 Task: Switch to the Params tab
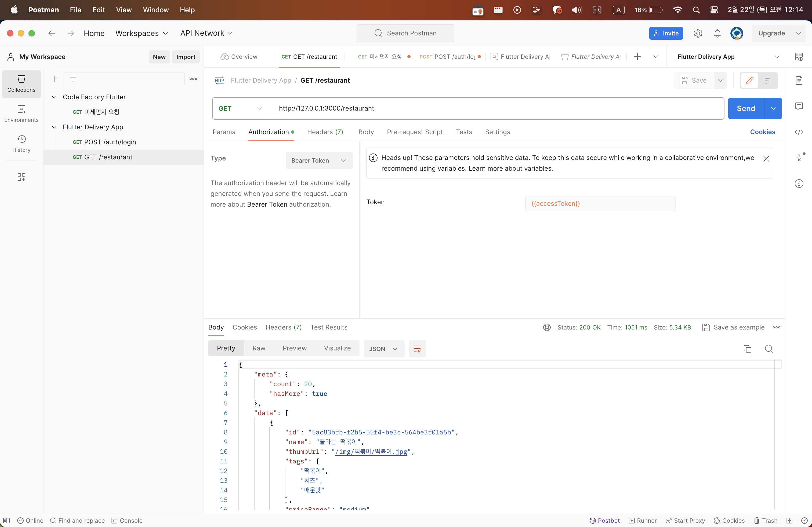(x=224, y=132)
